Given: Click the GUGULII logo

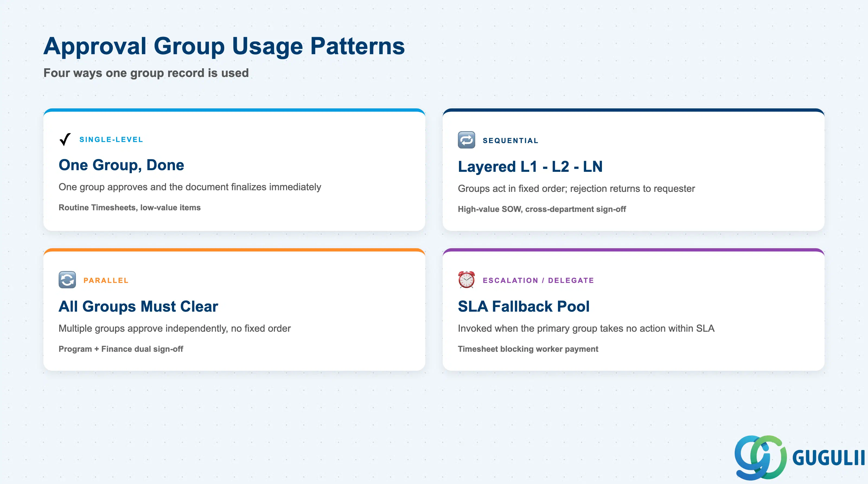Looking at the screenshot, I should [799, 457].
